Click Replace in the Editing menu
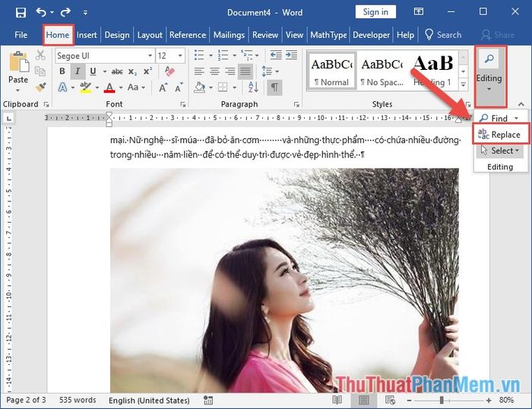Image resolution: width=532 pixels, height=409 pixels. [x=499, y=135]
